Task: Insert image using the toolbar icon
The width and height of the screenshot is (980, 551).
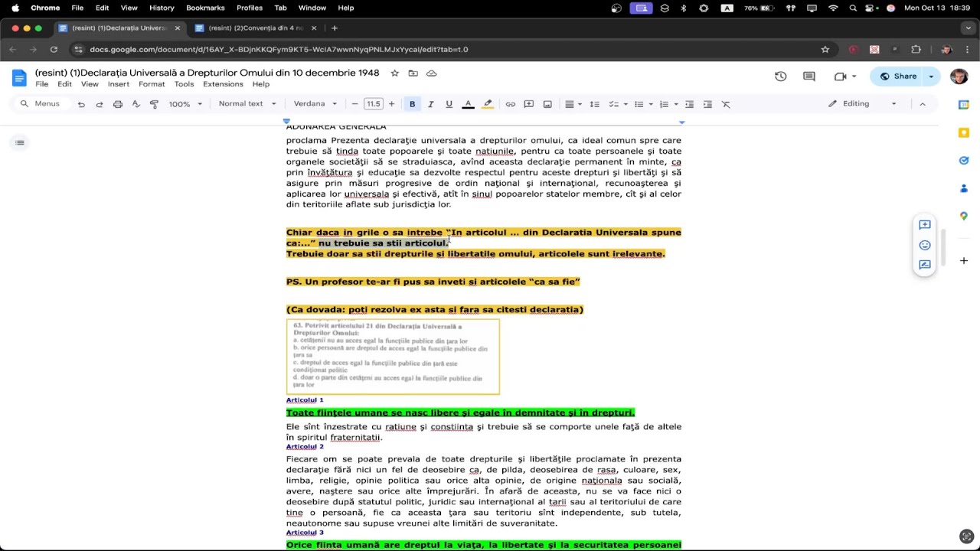Action: (x=547, y=104)
